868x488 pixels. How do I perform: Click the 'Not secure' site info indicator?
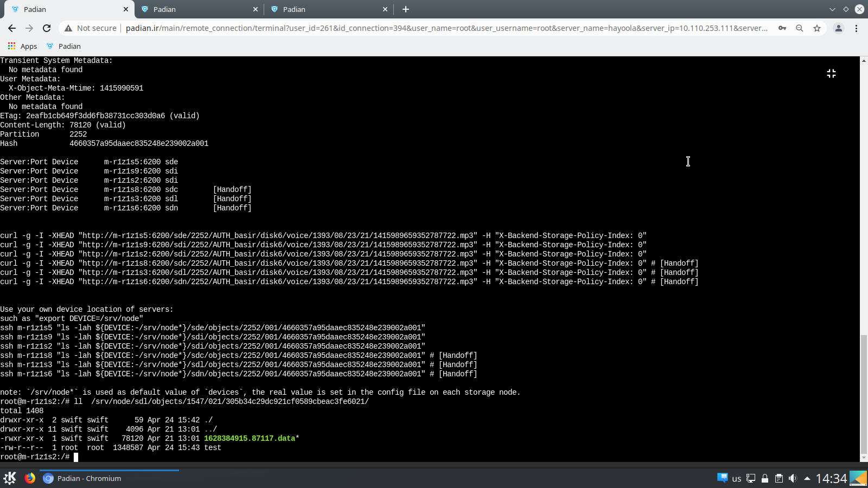tap(91, 28)
